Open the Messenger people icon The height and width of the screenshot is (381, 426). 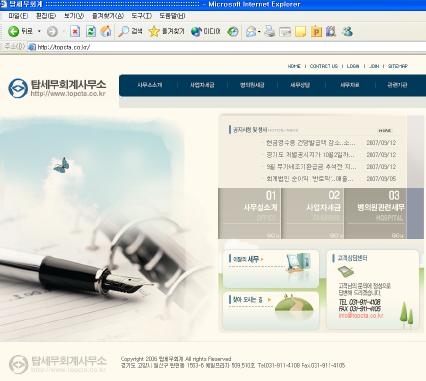pos(347,31)
